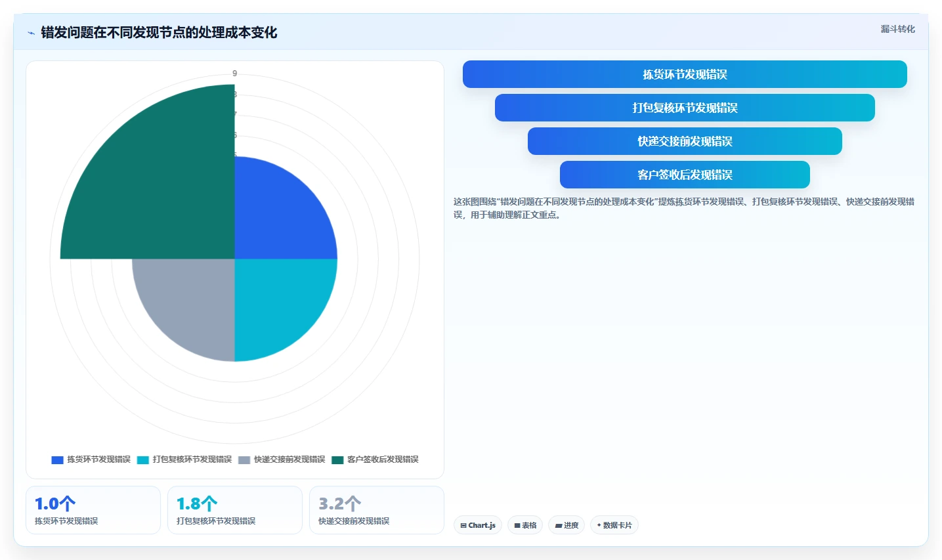Select the 表格 tag chip
Image resolution: width=942 pixels, height=560 pixels.
coord(525,525)
